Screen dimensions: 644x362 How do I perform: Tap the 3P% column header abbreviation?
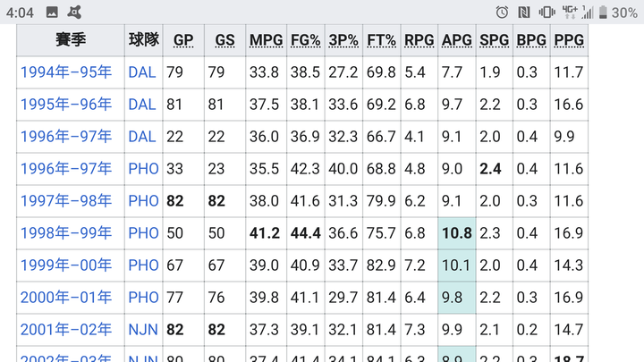(x=343, y=40)
